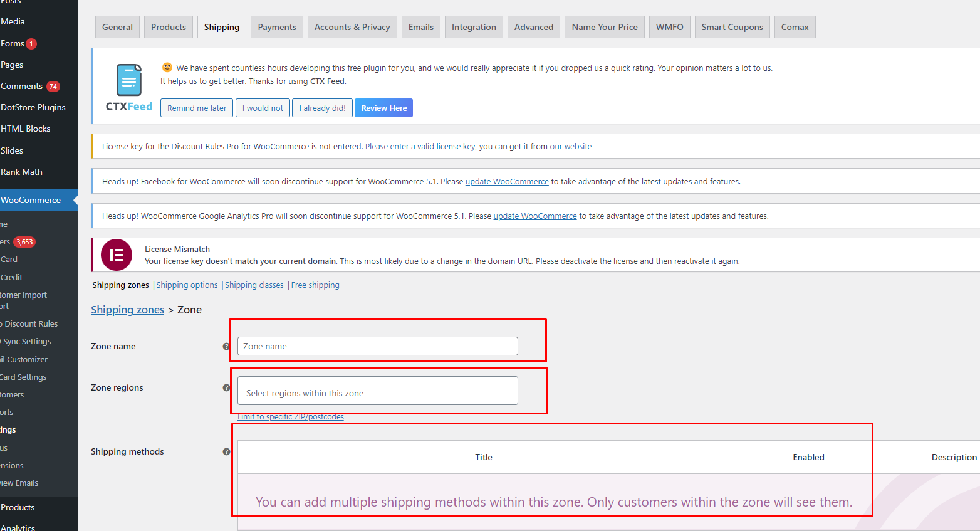Go to the Accounts & Privacy tab

tap(352, 27)
